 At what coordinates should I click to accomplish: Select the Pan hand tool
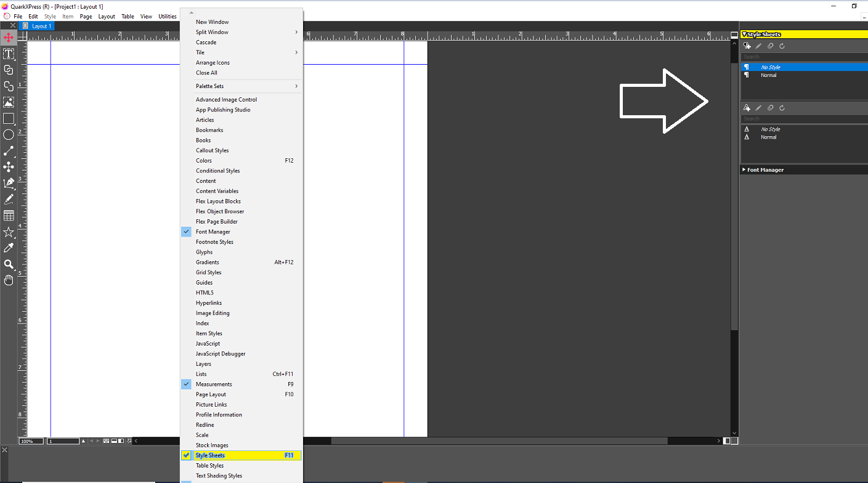click(x=9, y=280)
